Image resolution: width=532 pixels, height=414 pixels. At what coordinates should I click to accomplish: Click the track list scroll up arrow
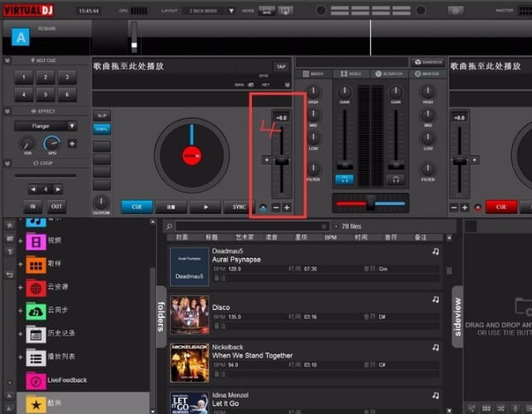pyautogui.click(x=449, y=238)
